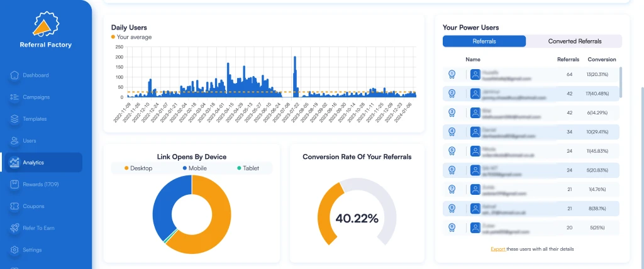Image resolution: width=644 pixels, height=269 pixels.
Task: Switch to the Referrals tab
Action: (484, 41)
